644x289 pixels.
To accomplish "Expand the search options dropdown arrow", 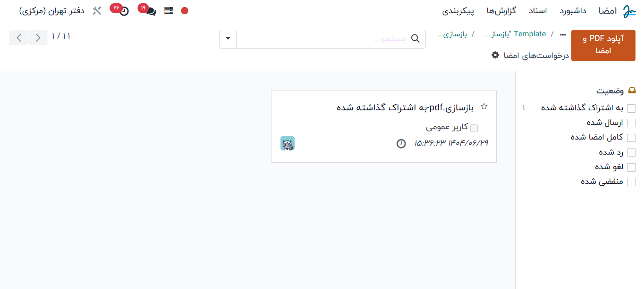I will [228, 39].
